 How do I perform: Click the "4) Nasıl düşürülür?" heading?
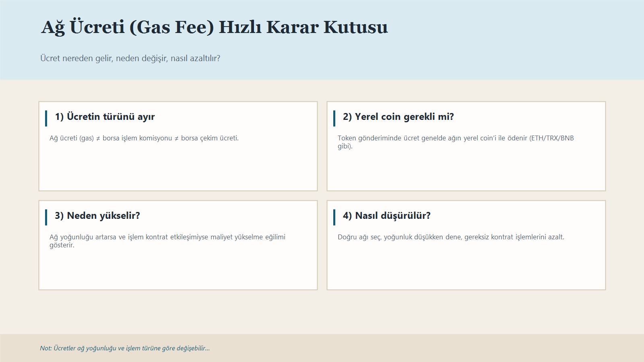(x=386, y=216)
